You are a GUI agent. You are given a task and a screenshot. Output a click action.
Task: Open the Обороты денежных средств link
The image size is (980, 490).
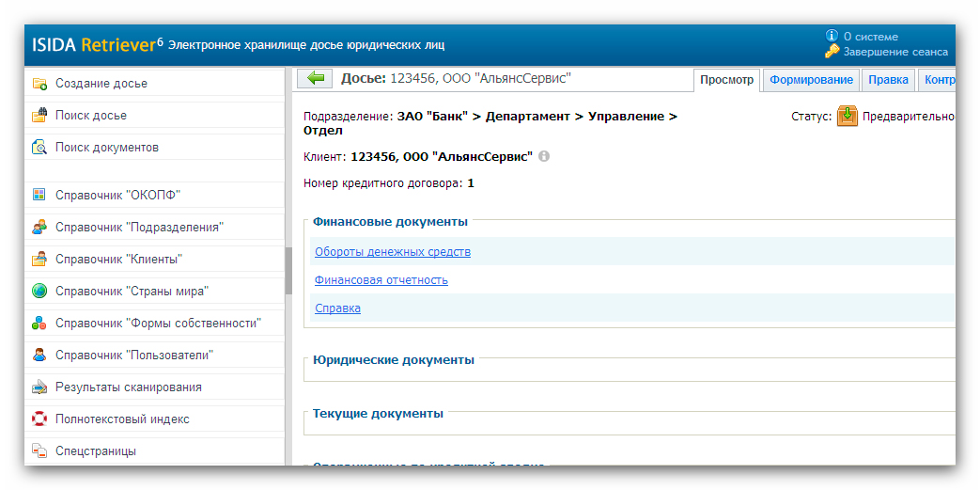393,251
